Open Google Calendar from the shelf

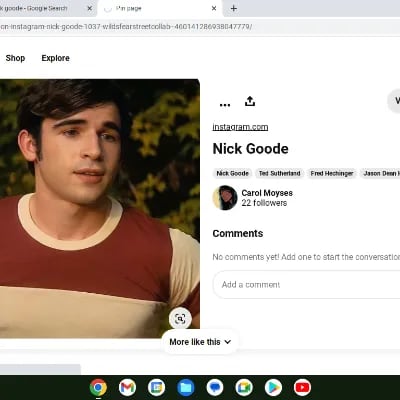coord(156,387)
